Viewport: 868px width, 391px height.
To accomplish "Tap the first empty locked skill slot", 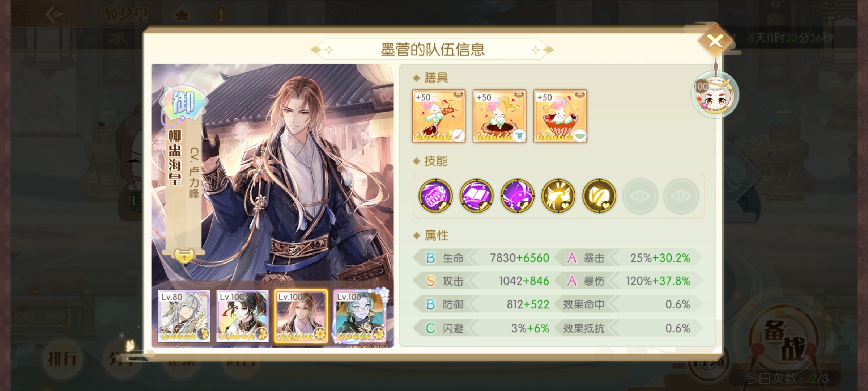I will point(640,196).
